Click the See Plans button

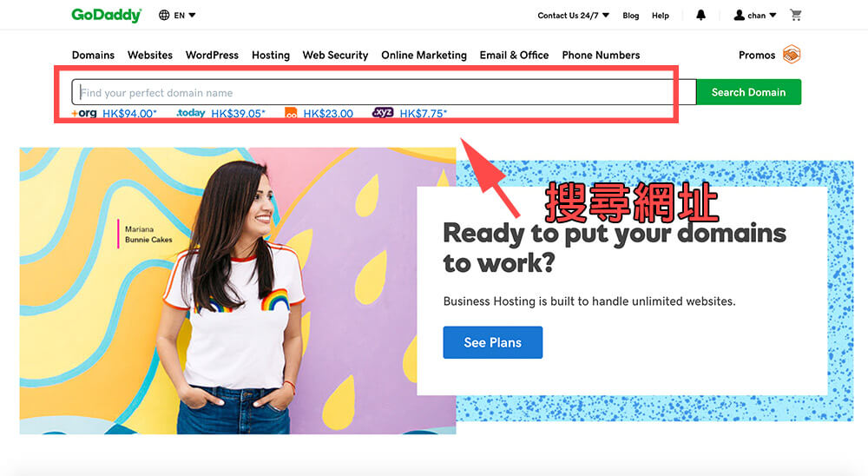click(x=493, y=342)
